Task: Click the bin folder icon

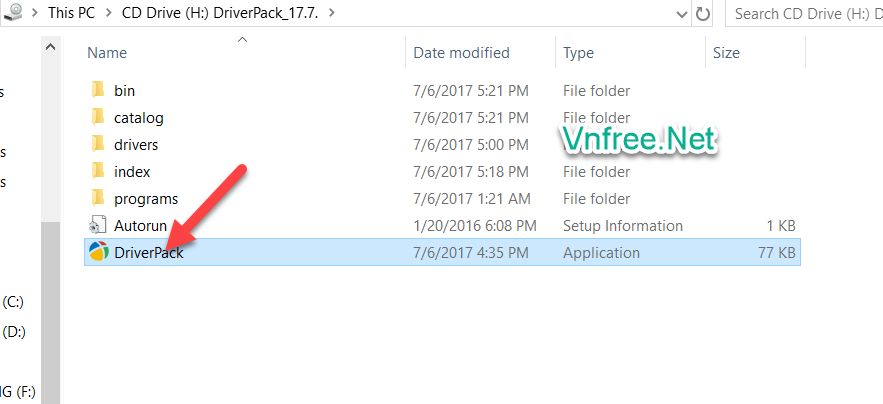Action: pos(97,90)
